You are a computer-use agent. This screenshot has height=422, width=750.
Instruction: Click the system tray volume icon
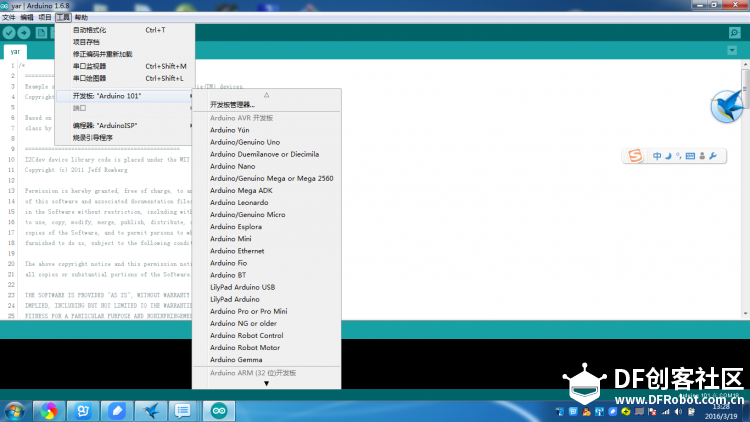[678, 412]
